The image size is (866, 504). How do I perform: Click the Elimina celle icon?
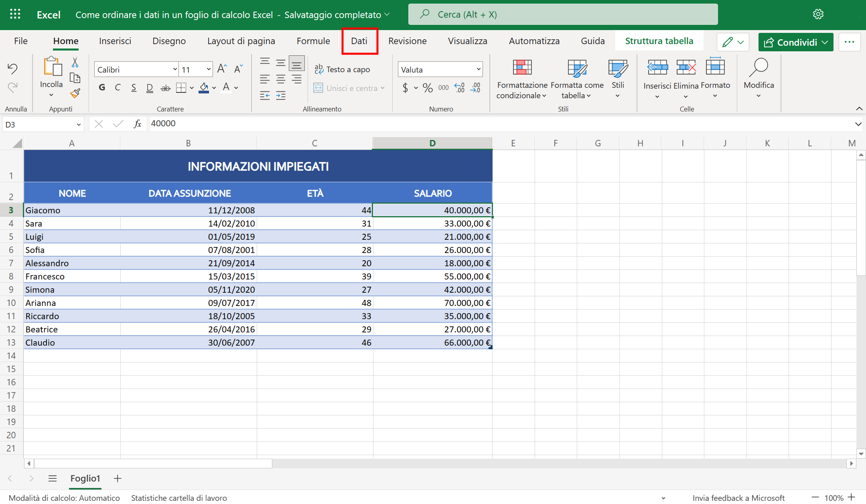point(685,67)
